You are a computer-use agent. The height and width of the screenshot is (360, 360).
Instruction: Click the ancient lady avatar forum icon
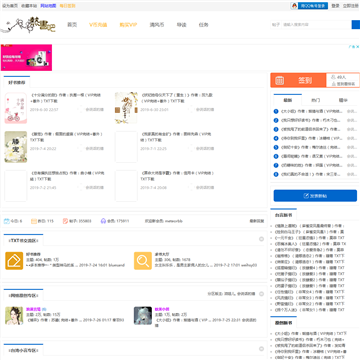click(x=14, y=316)
